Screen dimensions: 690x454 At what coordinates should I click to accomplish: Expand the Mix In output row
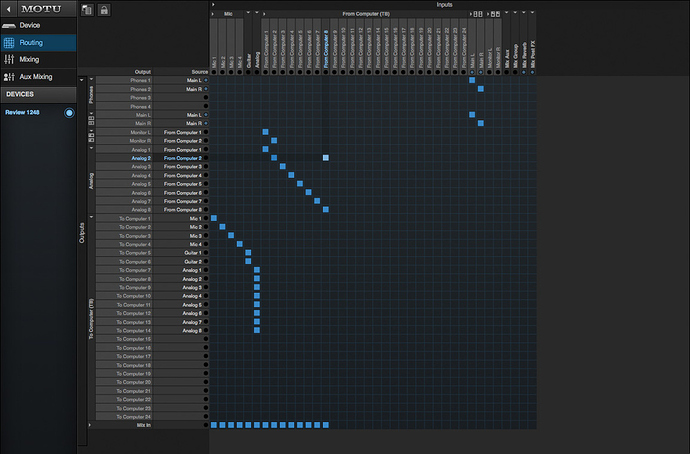point(91,425)
